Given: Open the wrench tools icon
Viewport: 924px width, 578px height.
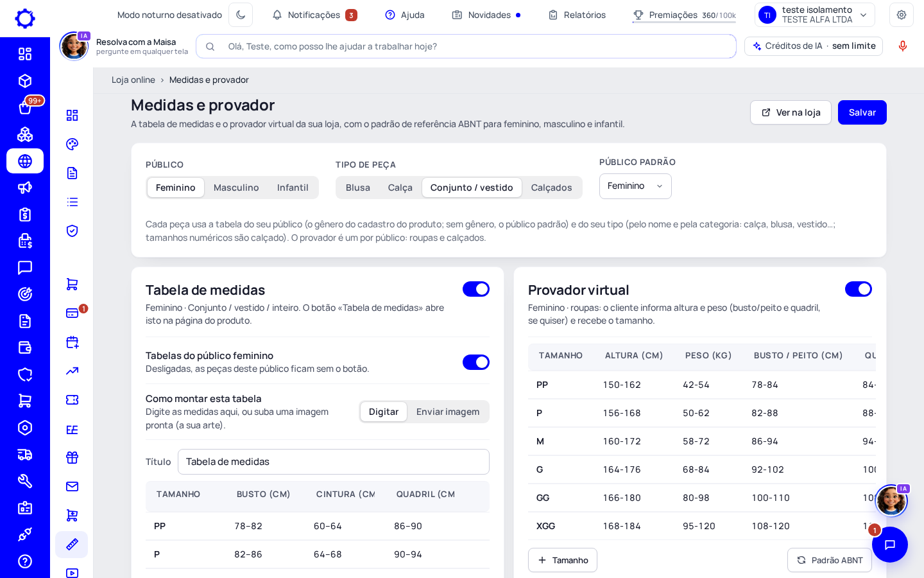Looking at the screenshot, I should click(25, 481).
